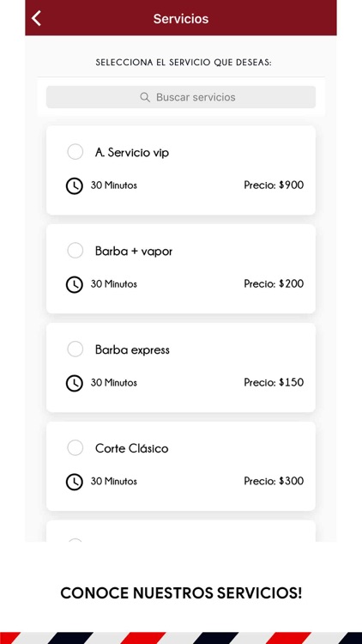Screen dimensions: 362x644
Task: Tap the Barba express service name
Action: (x=132, y=349)
